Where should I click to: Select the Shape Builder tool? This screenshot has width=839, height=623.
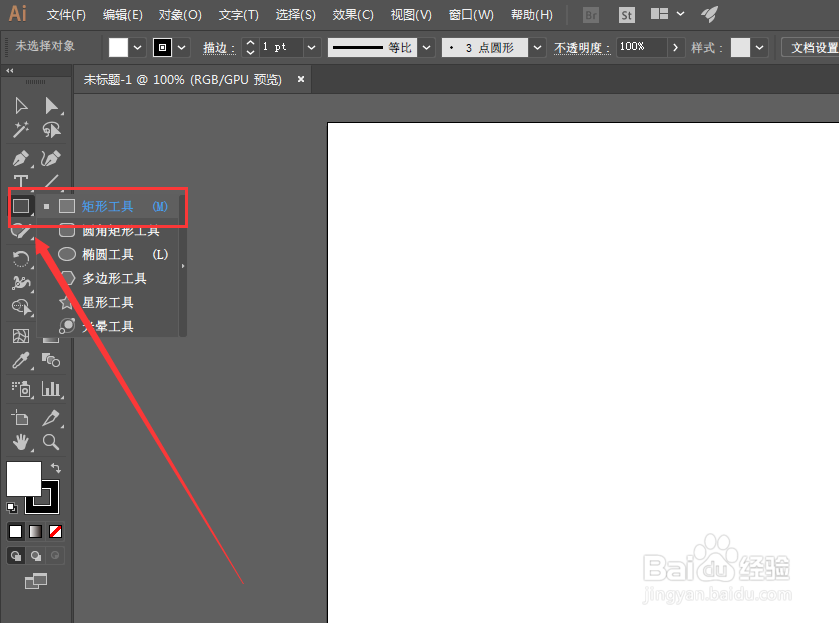click(x=21, y=308)
